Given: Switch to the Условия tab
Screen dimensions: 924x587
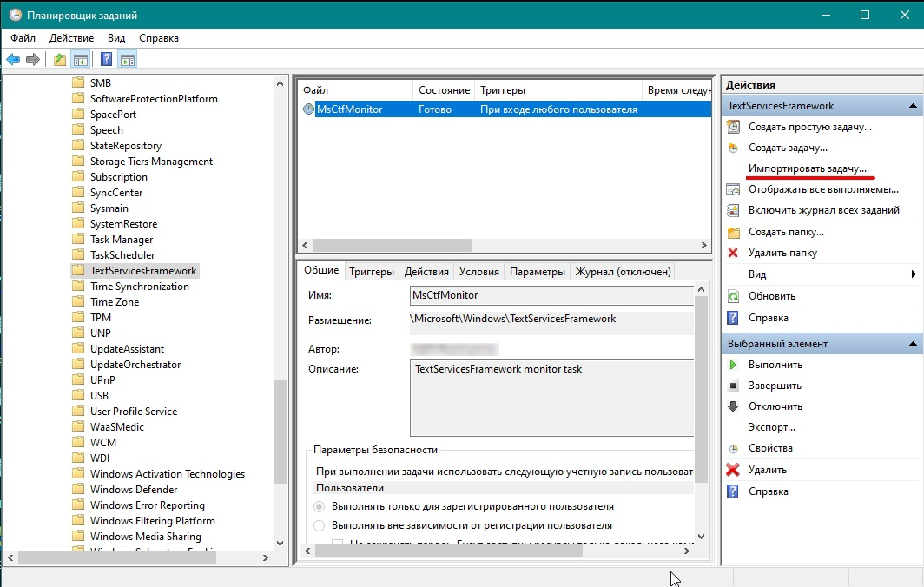Looking at the screenshot, I should (479, 272).
